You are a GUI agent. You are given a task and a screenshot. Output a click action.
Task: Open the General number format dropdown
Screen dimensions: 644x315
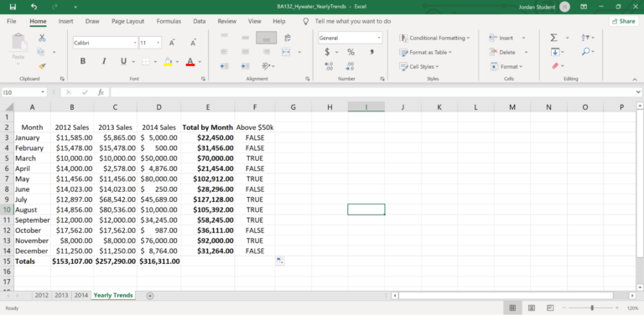379,38
